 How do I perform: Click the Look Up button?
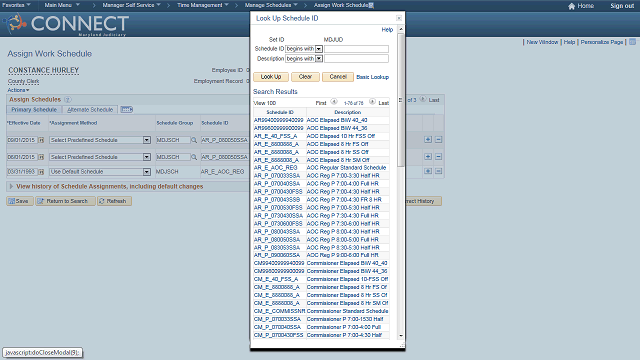tap(271, 77)
